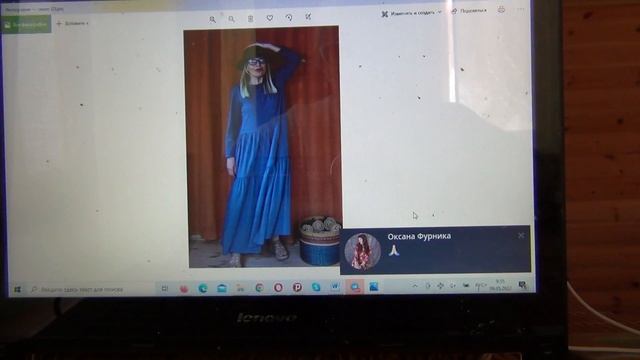Screen dimensions: 640x360
Task: Click the language indicator in tray
Action: [x=480, y=286]
